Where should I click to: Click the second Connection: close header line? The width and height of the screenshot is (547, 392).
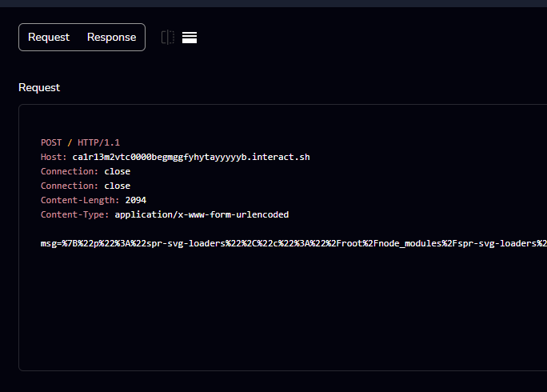86,186
